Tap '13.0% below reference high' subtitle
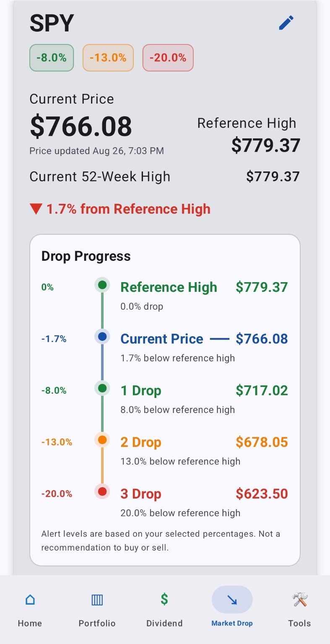 [180, 461]
